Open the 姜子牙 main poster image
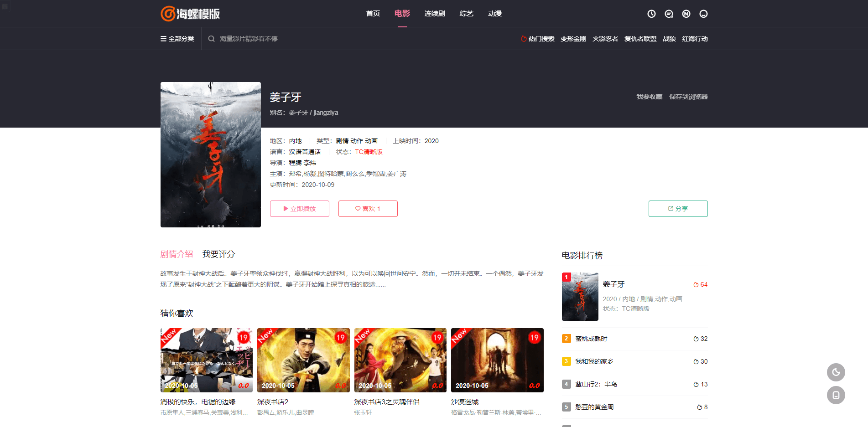The width and height of the screenshot is (868, 427). point(211,154)
